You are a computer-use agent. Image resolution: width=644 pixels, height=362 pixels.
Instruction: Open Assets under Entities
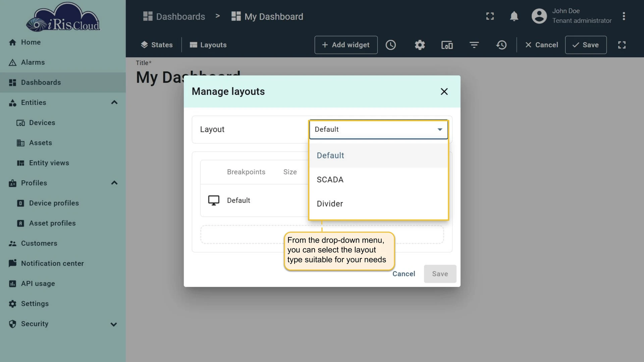(63, 143)
